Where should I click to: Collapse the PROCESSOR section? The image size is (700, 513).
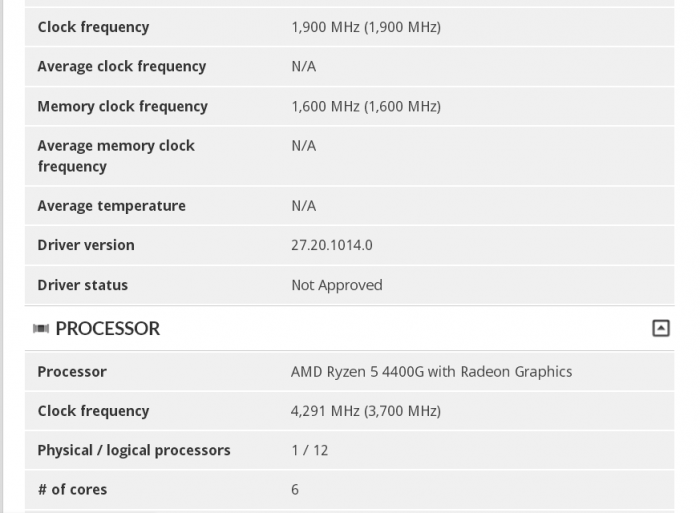click(660, 328)
